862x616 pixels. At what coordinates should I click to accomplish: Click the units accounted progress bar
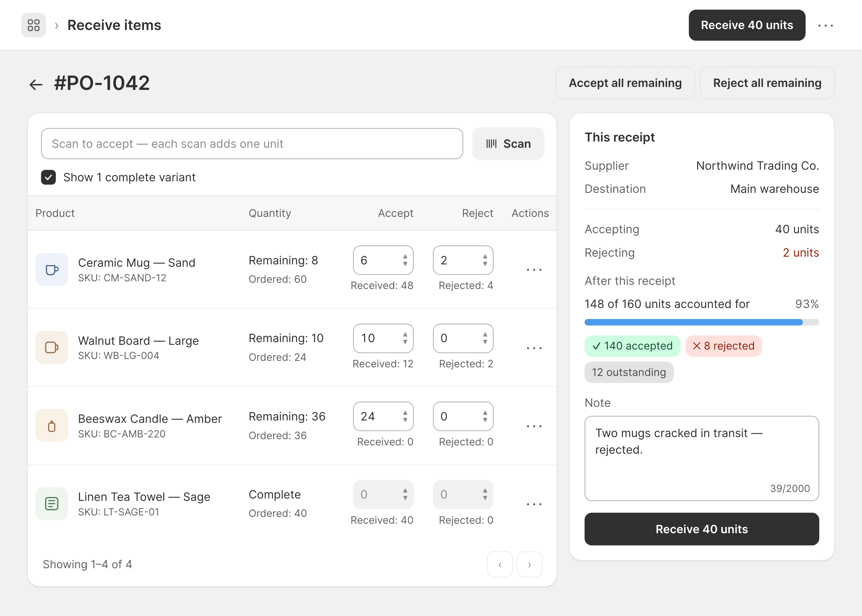click(701, 323)
